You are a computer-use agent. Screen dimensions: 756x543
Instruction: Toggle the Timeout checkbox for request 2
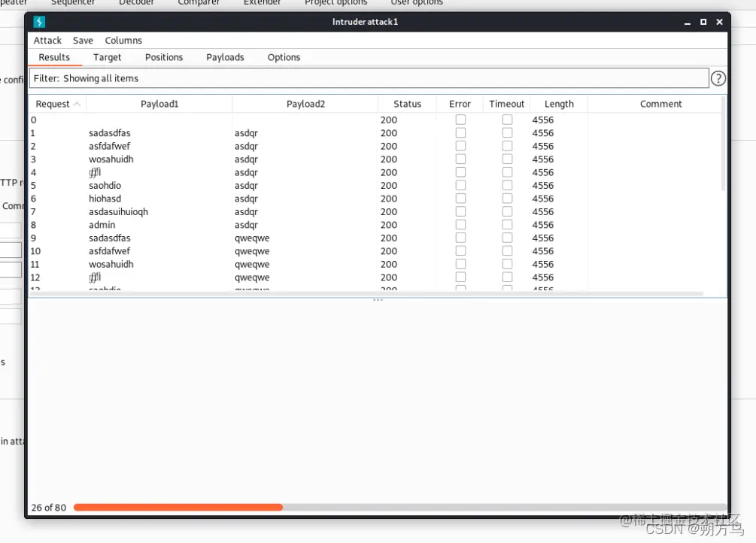click(x=507, y=146)
